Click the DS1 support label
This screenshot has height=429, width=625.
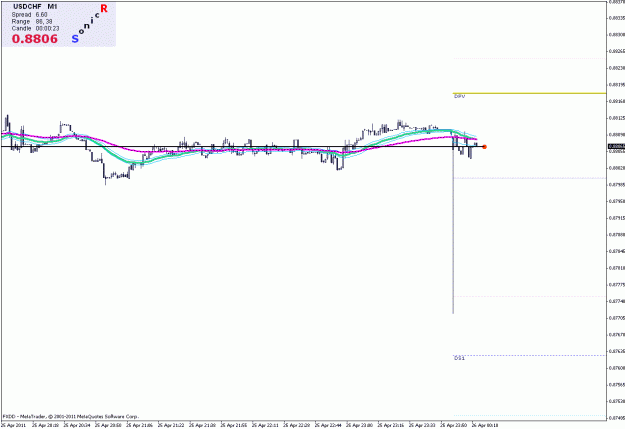point(459,358)
